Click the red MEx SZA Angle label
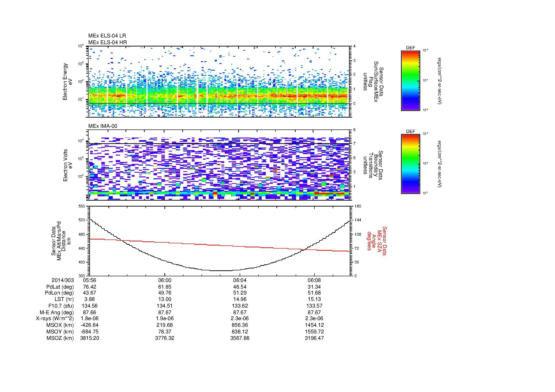The height and width of the screenshot is (392, 555). click(377, 241)
